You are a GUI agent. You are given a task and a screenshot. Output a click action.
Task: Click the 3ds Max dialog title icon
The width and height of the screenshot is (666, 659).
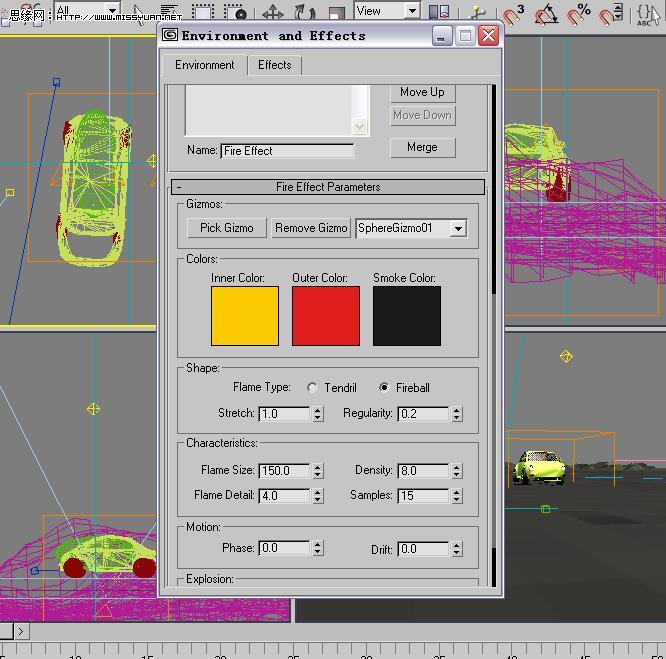click(x=169, y=35)
